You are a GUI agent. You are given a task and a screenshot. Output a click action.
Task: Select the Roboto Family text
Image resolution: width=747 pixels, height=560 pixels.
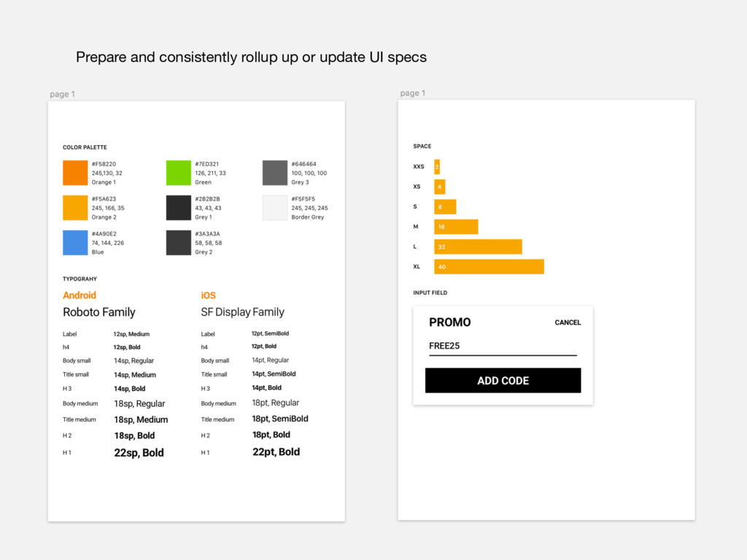[99, 312]
